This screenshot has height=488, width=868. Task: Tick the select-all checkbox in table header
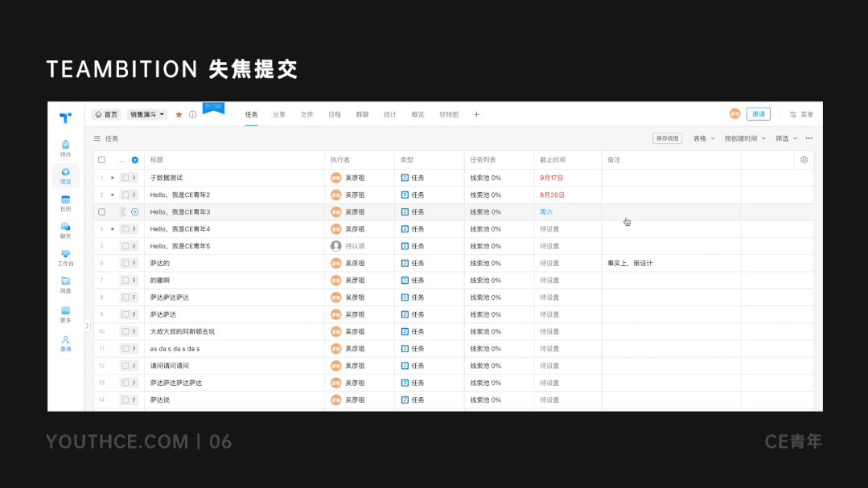[x=102, y=160]
